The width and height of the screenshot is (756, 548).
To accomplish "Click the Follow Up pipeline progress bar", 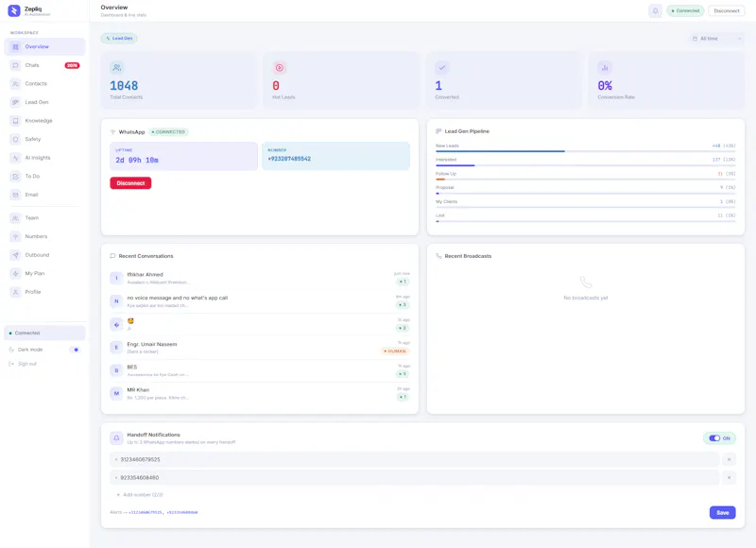I will tap(585, 180).
